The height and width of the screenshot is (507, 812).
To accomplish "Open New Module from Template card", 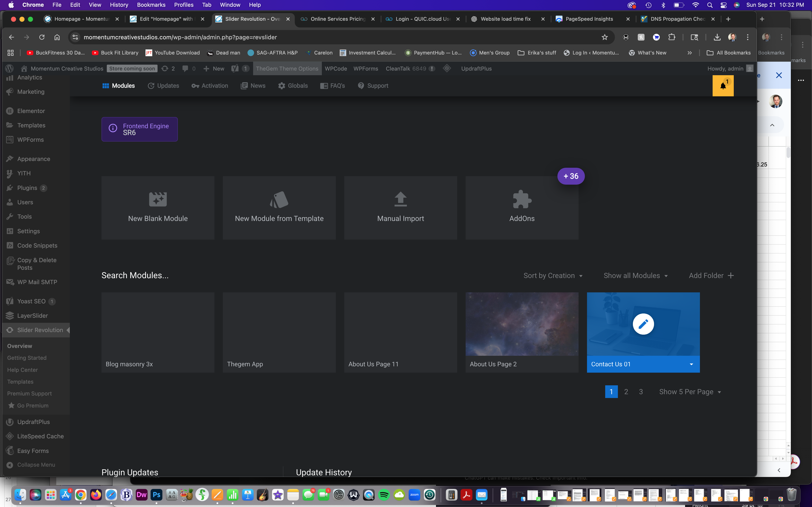I will click(x=279, y=208).
